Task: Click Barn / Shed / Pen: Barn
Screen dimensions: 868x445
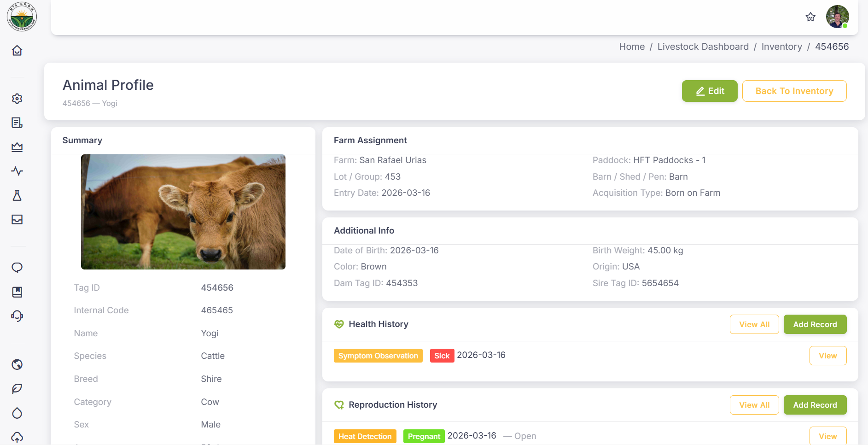Action: (x=640, y=177)
